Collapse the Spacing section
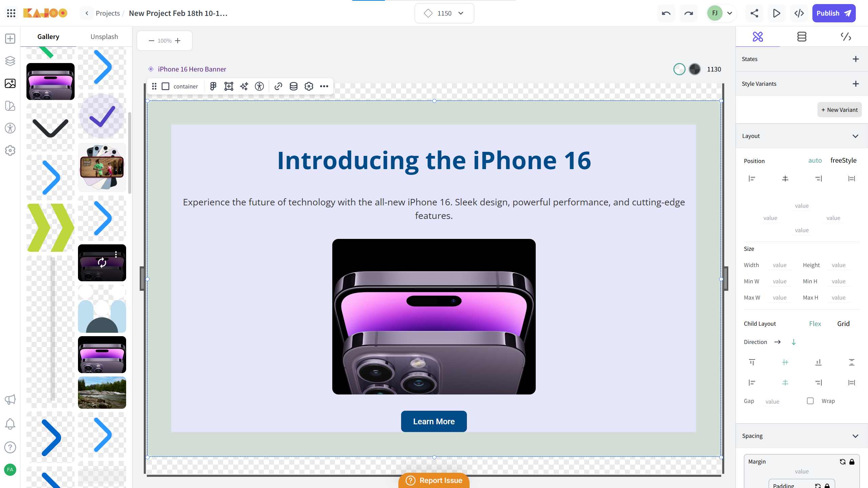Image resolution: width=868 pixels, height=488 pixels. click(x=855, y=436)
